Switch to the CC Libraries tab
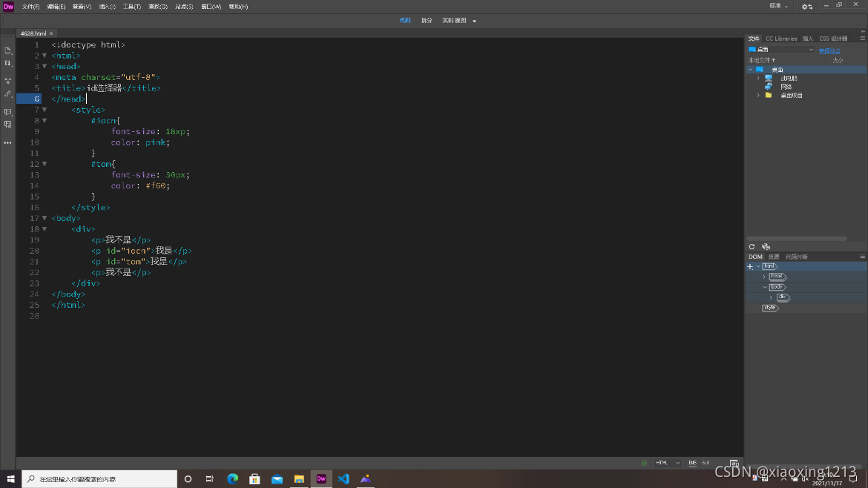The height and width of the screenshot is (488, 868). coord(781,39)
